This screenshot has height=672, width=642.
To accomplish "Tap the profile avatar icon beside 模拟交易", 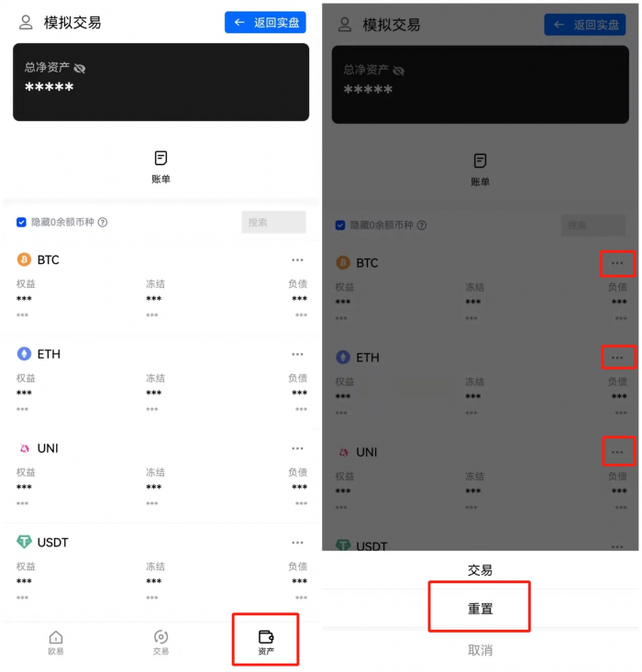I will pos(26,22).
